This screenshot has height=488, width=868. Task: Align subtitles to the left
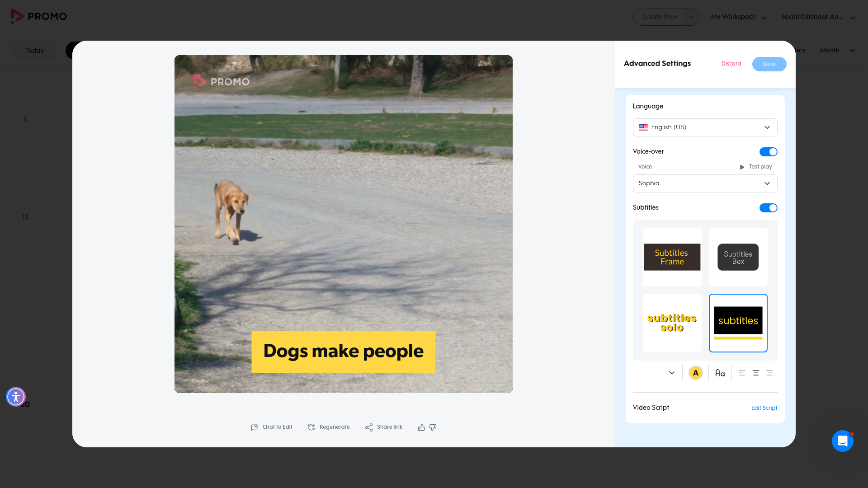pos(742,373)
